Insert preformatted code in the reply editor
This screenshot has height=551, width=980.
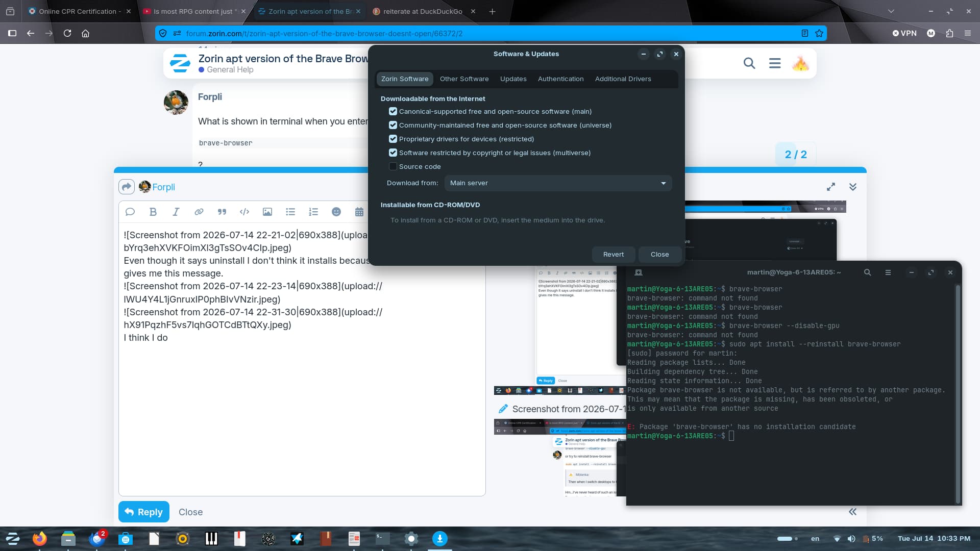click(244, 212)
